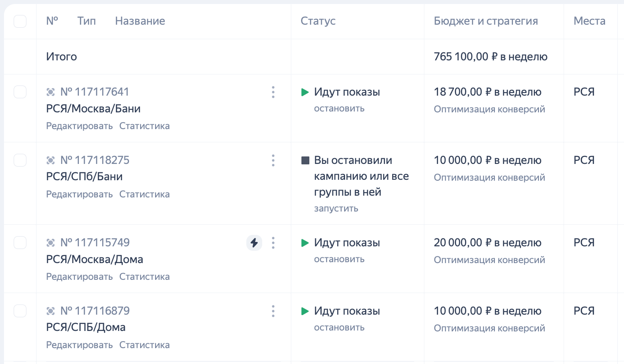The image size is (624, 364).
Task: Click the lightning bolt icon on РСЯ/Москва/Дома
Action: tap(254, 243)
